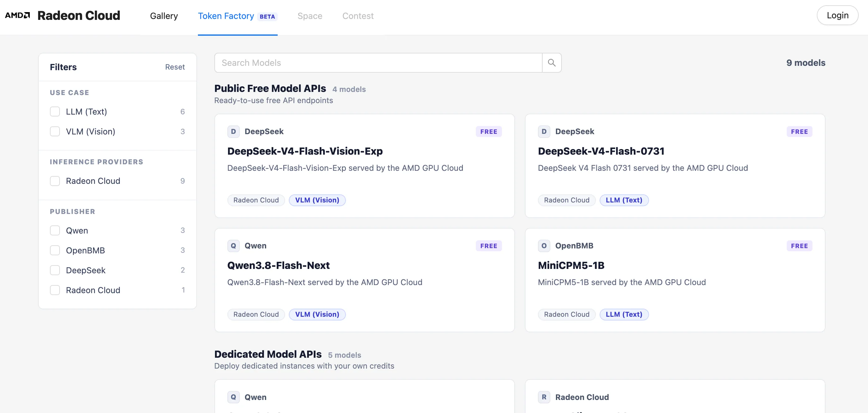Open the Contest tab
868x413 pixels.
pos(358,16)
